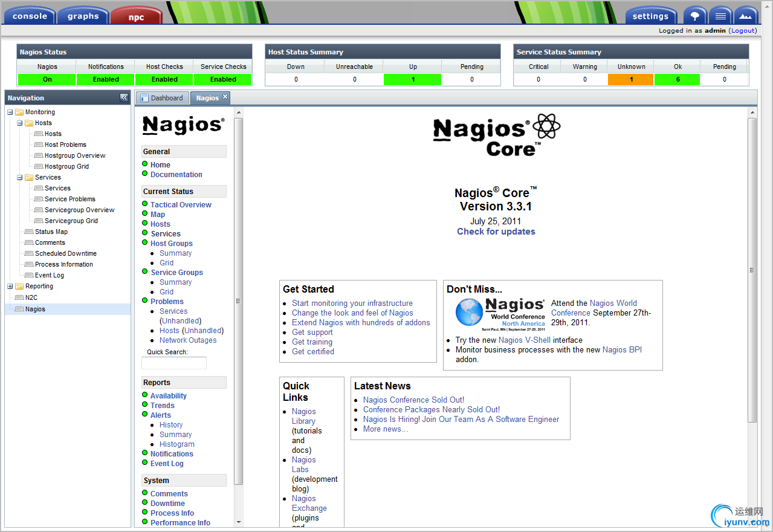Open the Histogram alerts link
This screenshot has height=532, width=773.
click(177, 444)
